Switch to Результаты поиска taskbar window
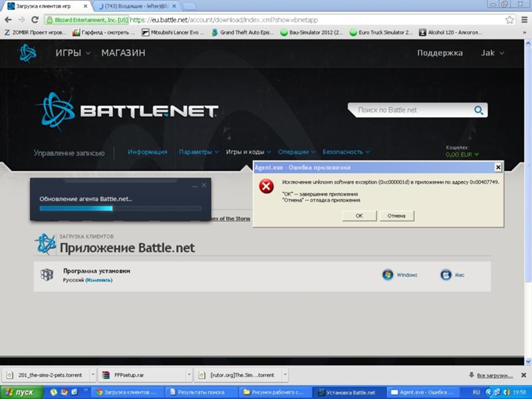Image resolution: width=532 pixels, height=399 pixels. (x=200, y=392)
